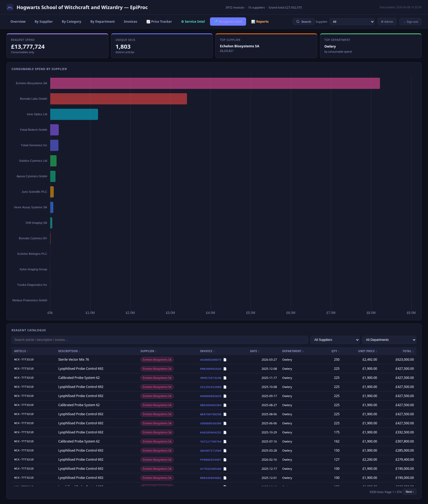Click the £307,800.00 total cell
The height and width of the screenshot is (504, 428).
tap(404, 441)
